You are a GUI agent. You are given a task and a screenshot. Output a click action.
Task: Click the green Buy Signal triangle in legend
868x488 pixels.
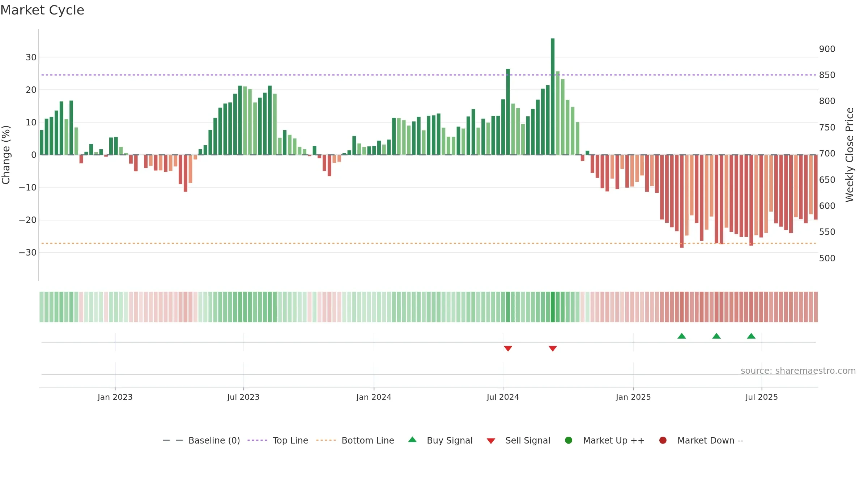click(412, 440)
